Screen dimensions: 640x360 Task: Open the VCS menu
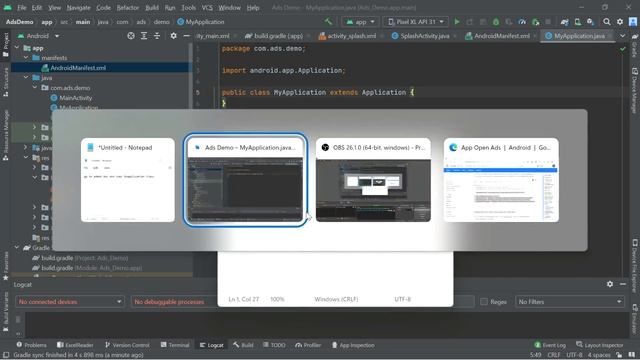[207, 7]
